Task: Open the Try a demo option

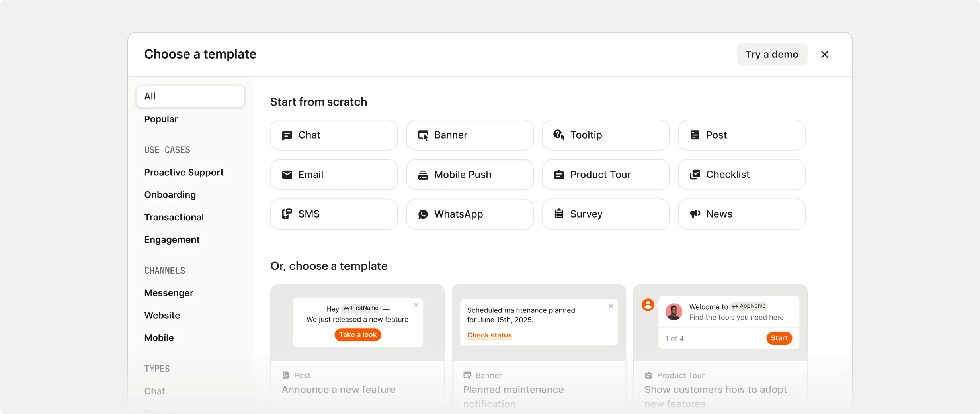Action: tap(771, 54)
